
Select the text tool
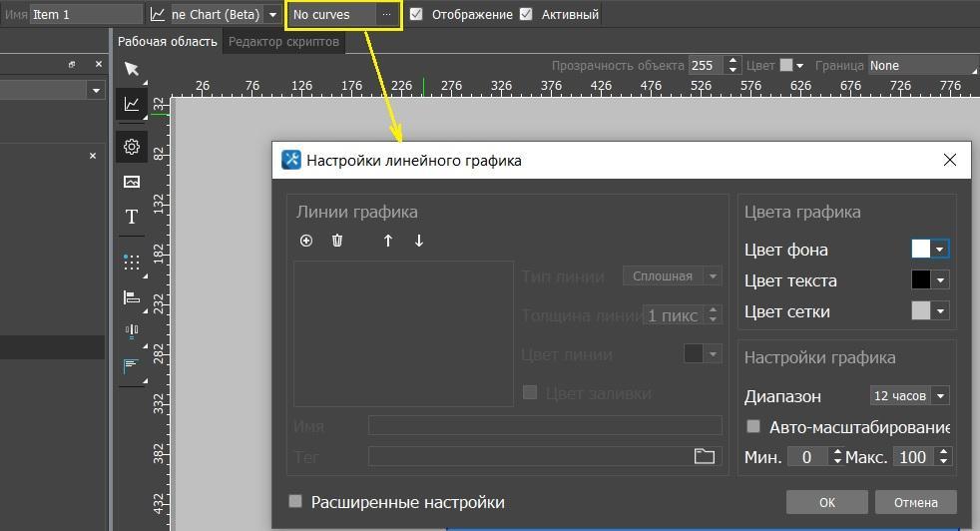point(132,217)
